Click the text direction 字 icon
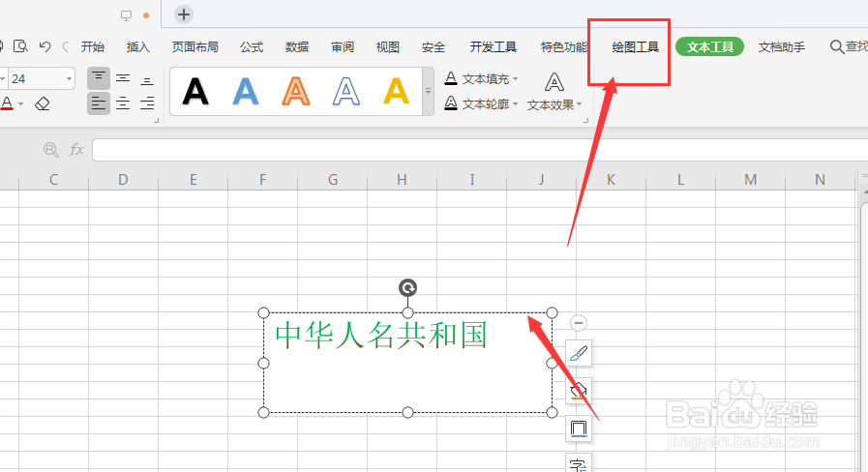868x472 pixels. [x=579, y=463]
